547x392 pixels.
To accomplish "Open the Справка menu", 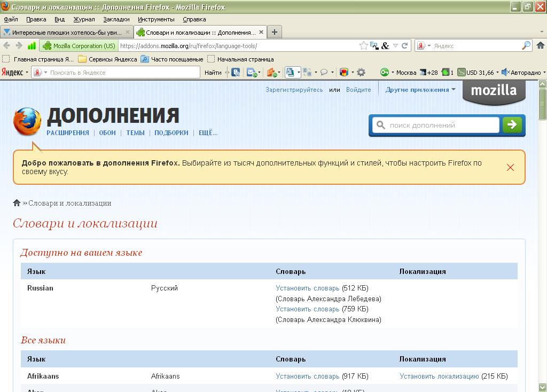I will (194, 19).
